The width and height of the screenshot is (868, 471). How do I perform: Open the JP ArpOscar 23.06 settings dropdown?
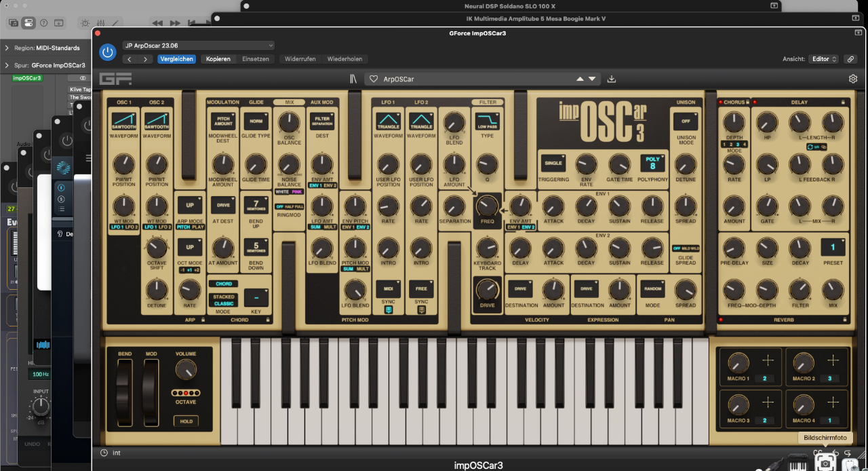pyautogui.click(x=199, y=45)
